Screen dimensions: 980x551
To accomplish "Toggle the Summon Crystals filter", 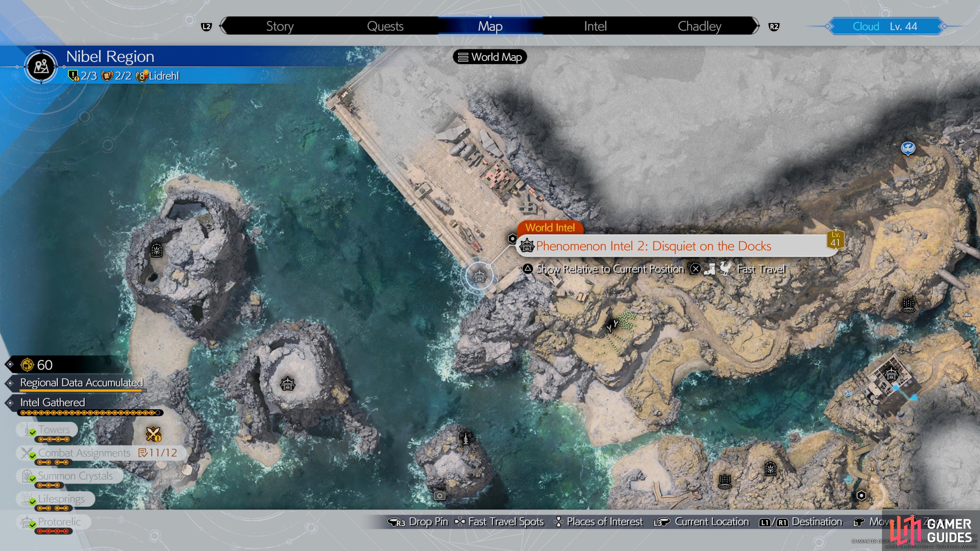I will [70, 476].
